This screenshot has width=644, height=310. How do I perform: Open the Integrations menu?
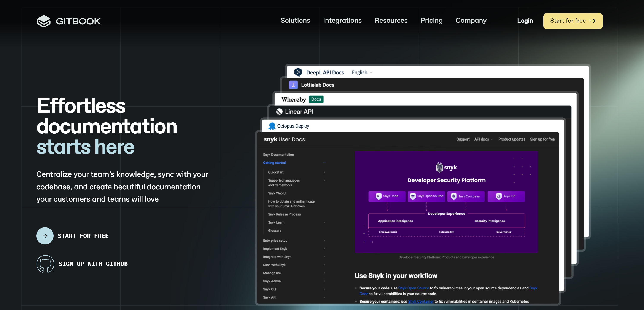[x=342, y=21]
